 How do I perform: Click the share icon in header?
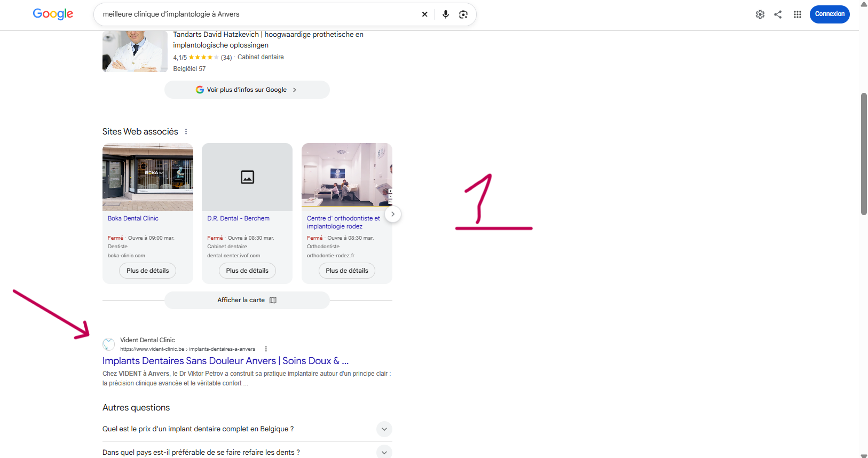point(778,14)
